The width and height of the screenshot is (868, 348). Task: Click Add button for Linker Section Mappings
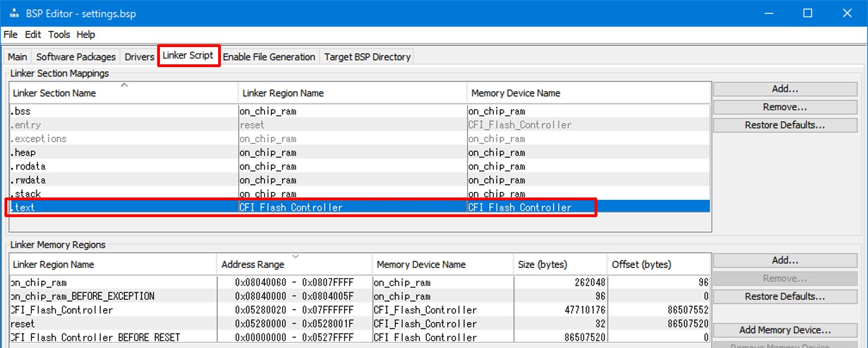coord(785,89)
